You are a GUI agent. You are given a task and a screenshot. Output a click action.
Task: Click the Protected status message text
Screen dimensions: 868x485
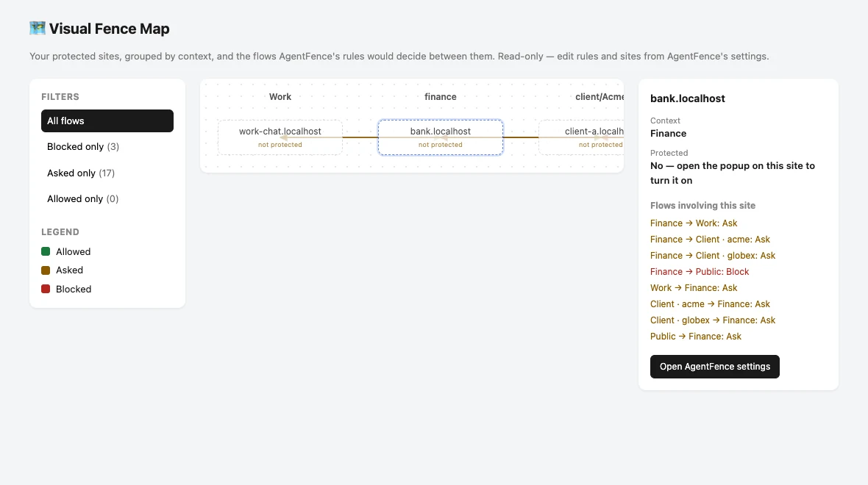(733, 173)
